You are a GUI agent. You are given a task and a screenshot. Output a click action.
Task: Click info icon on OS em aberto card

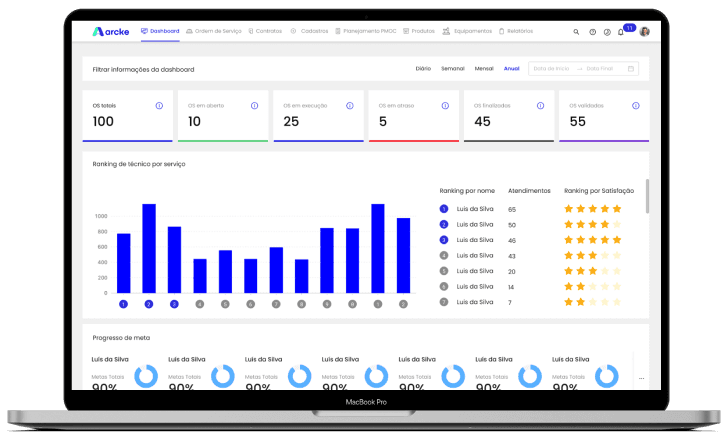click(254, 105)
